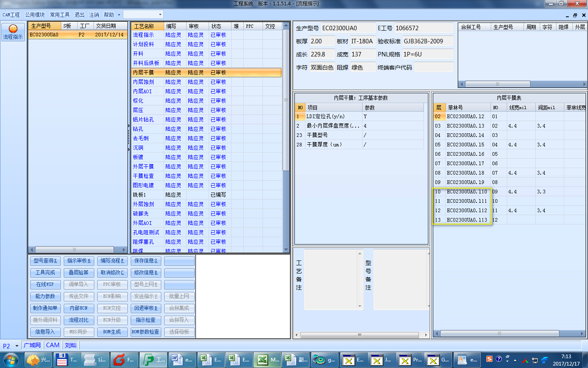
Task: Click the 注销 menu item
Action: [x=94, y=15]
